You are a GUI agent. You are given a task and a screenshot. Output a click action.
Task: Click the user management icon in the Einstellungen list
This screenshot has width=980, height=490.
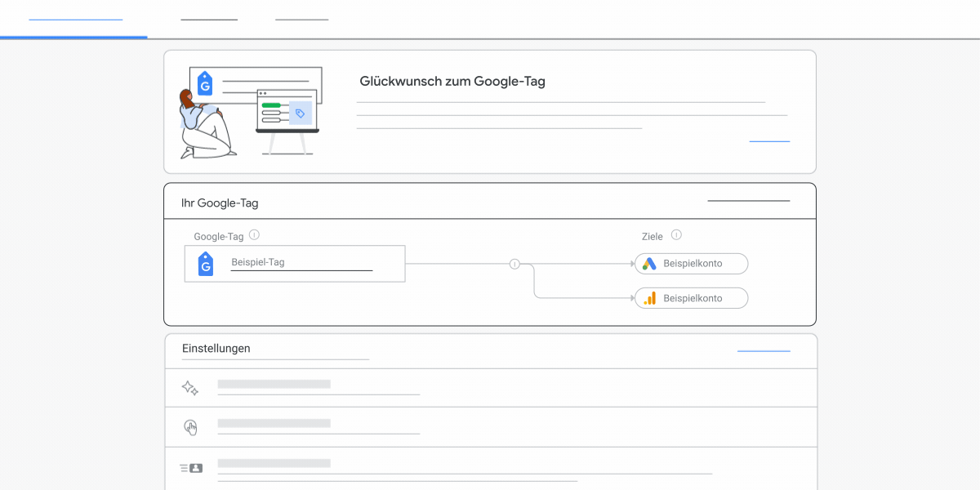coord(190,466)
